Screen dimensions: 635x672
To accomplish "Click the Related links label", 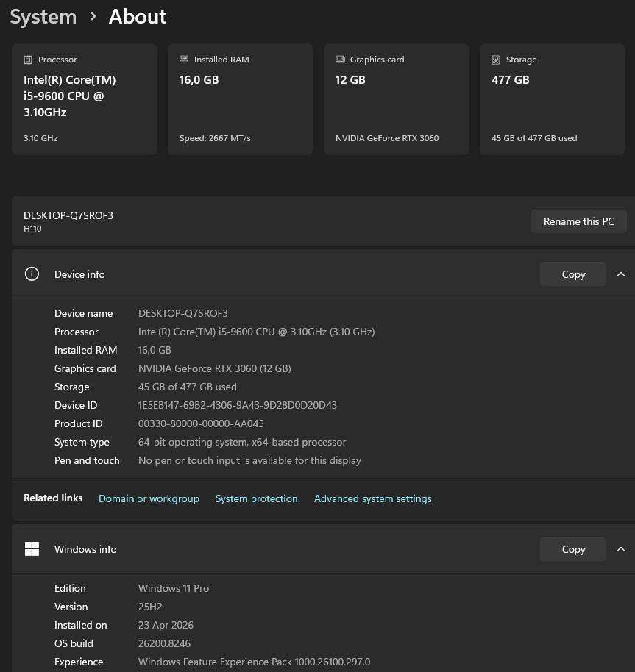I will [53, 498].
